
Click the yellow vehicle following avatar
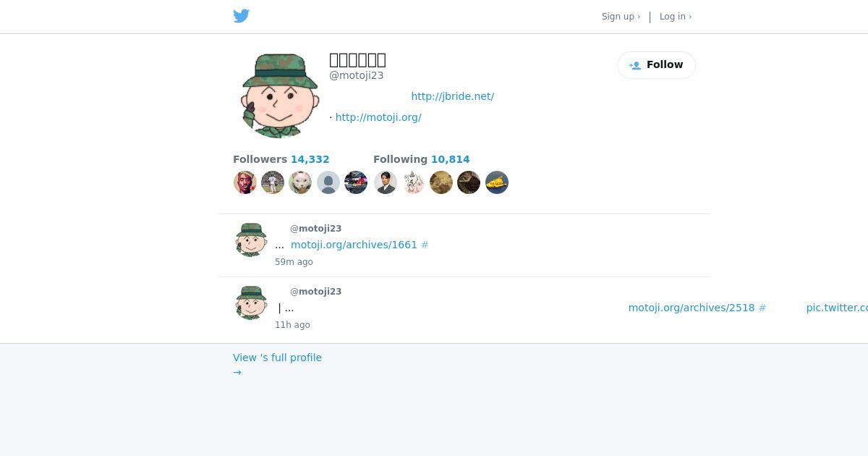[x=497, y=182]
